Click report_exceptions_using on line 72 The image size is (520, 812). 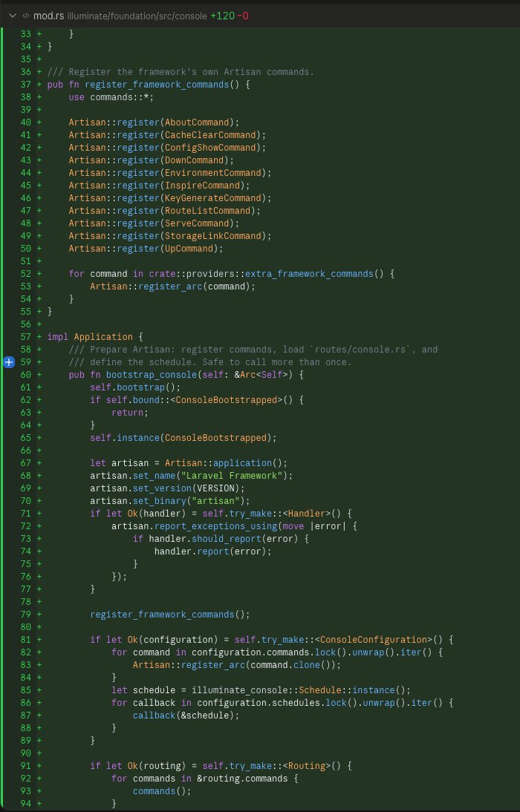(x=215, y=526)
